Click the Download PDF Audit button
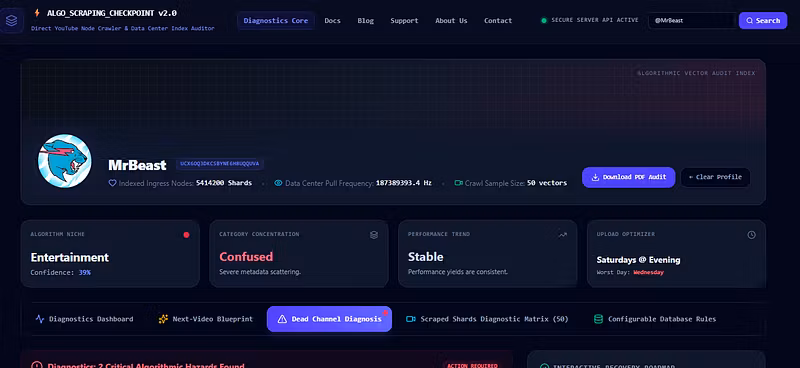Viewport: 800px width, 368px height. click(629, 177)
